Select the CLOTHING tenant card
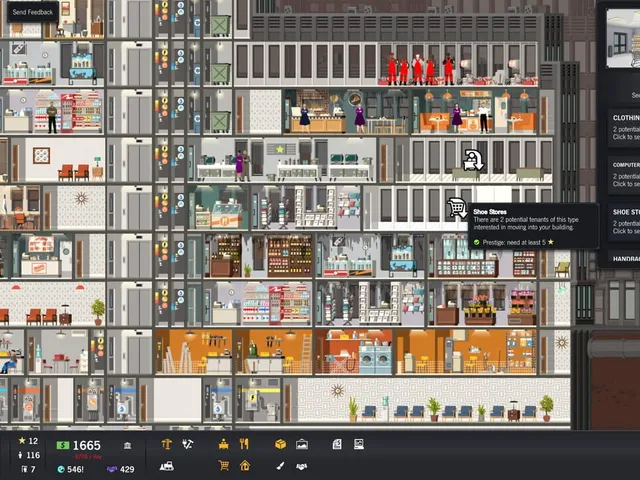Viewport: 640px width, 480px height. tap(624, 127)
